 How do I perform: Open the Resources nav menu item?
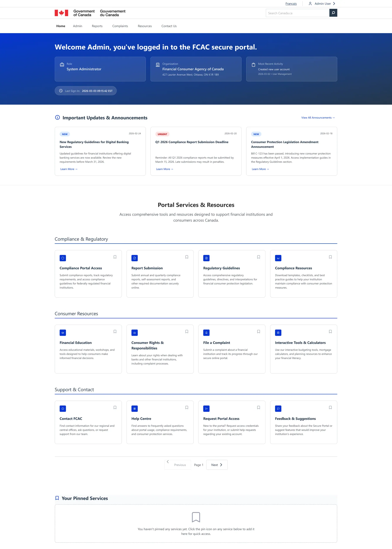pos(145,26)
